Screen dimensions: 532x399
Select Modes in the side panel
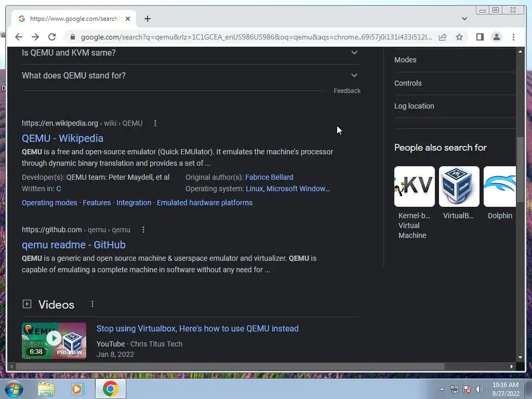(405, 60)
